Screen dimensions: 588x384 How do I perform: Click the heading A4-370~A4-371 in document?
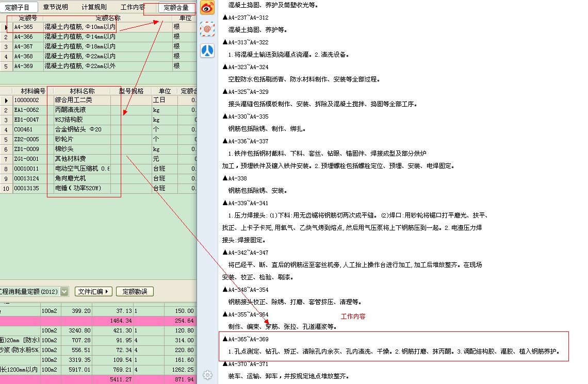click(x=246, y=364)
